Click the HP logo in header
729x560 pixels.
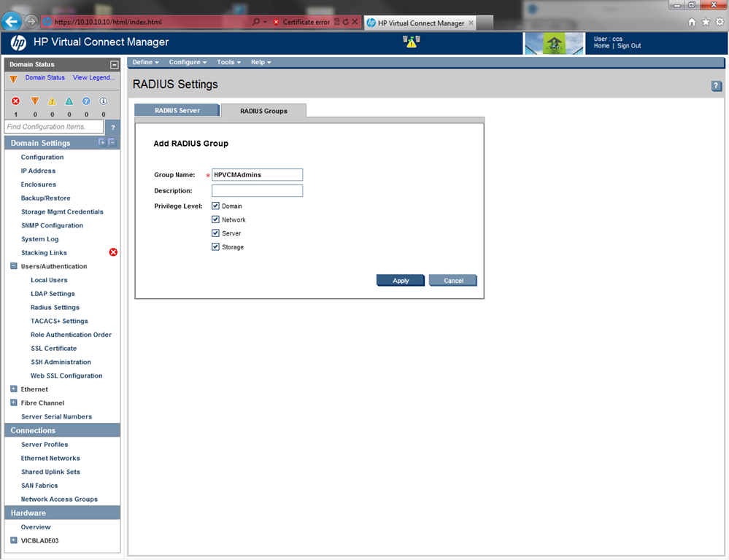point(18,43)
